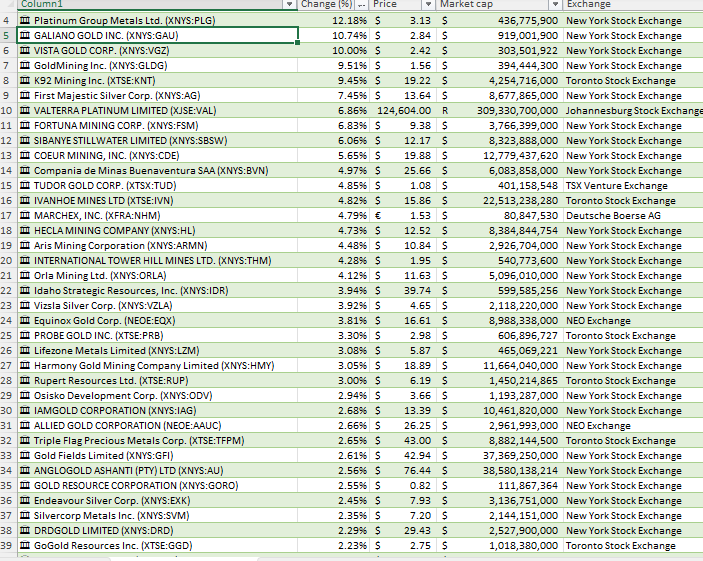
Task: Click the stock icon for GoldMining Inc.
Action: pos(25,65)
